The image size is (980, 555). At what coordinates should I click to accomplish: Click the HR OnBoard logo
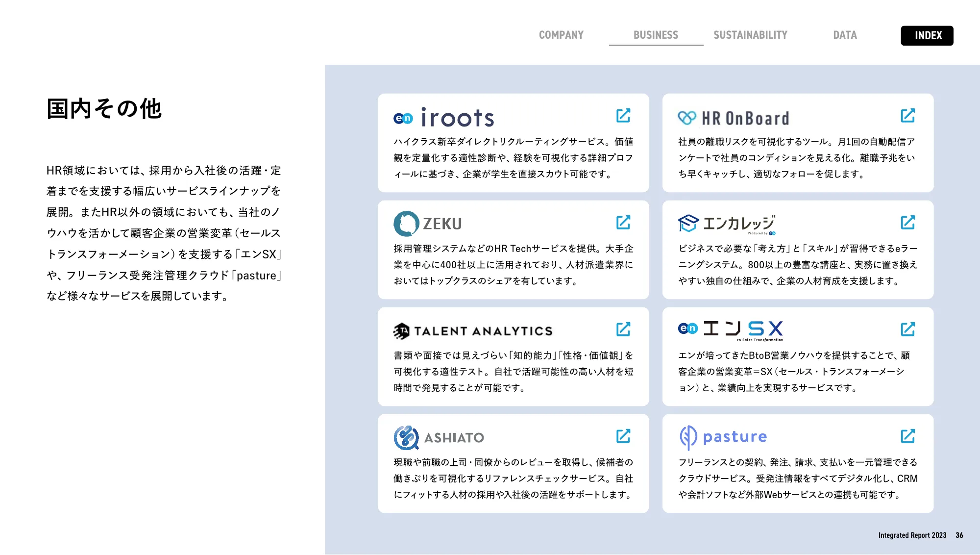click(x=734, y=118)
